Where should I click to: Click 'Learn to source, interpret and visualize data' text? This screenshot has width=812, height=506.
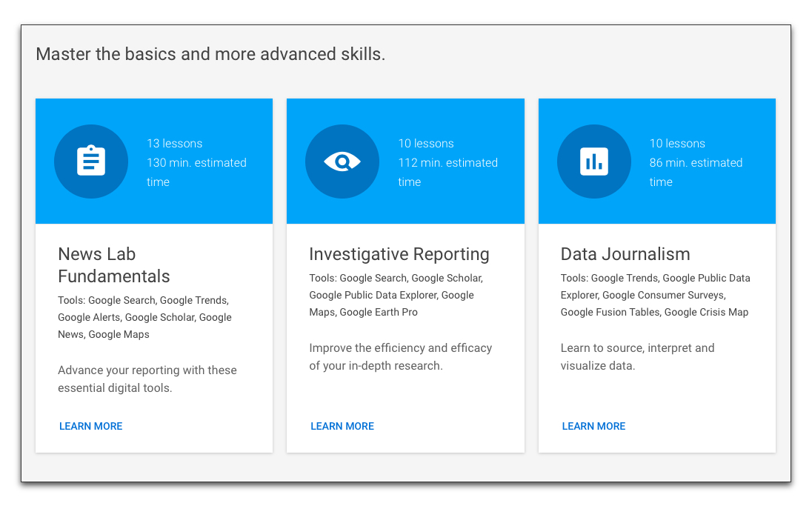click(637, 357)
